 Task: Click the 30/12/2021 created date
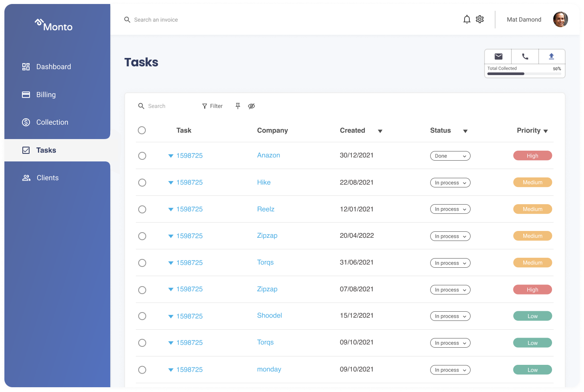(356, 155)
